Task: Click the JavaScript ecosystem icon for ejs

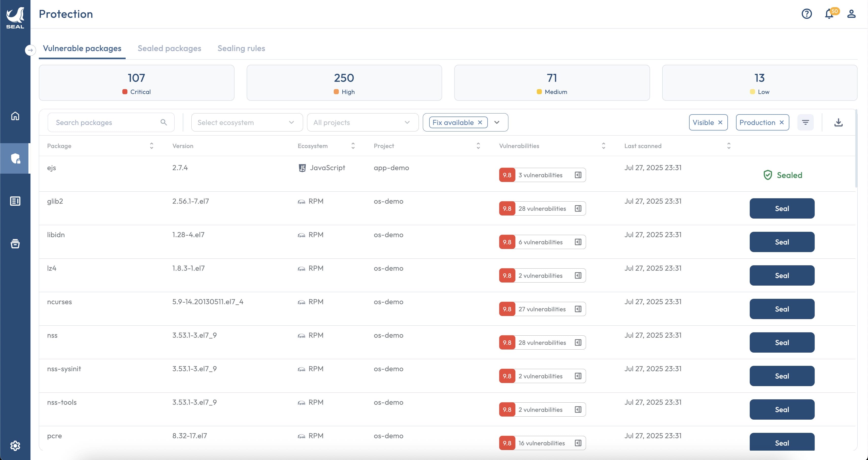Action: coord(302,168)
